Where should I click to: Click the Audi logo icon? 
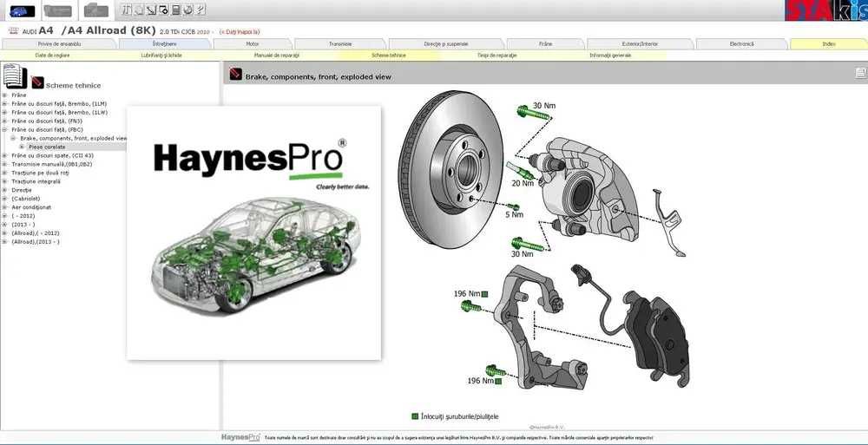pyautogui.click(x=14, y=31)
